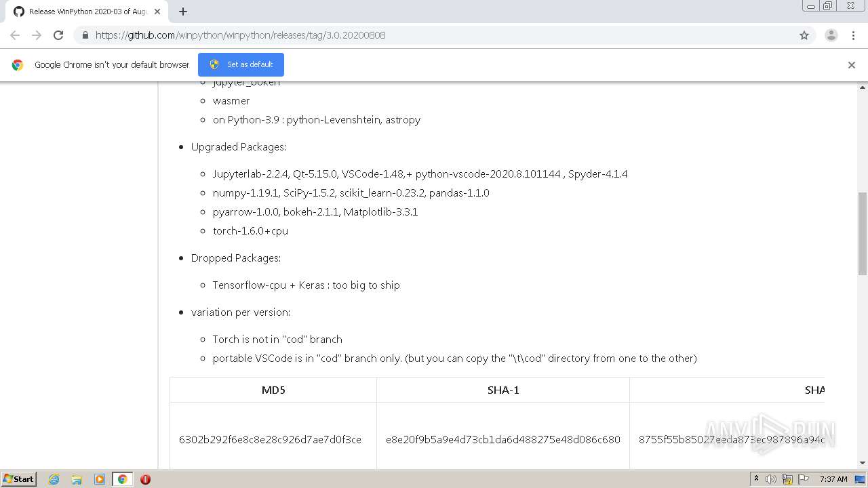The height and width of the screenshot is (488, 868).
Task: Select SHA-1 hash e8e20f9b5a9e4d73cb1da6d488275e48d086c680
Action: pos(503,439)
